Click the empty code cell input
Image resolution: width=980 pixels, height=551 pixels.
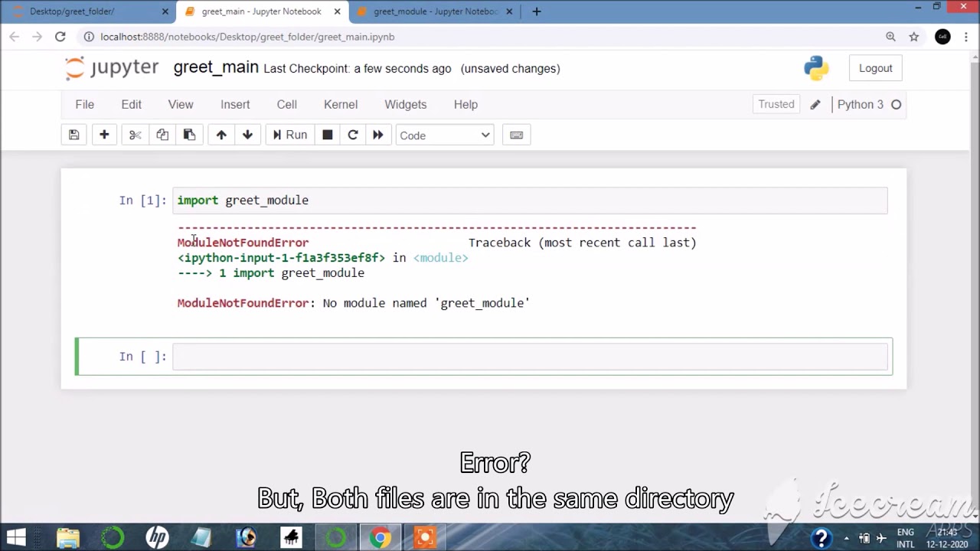point(530,357)
